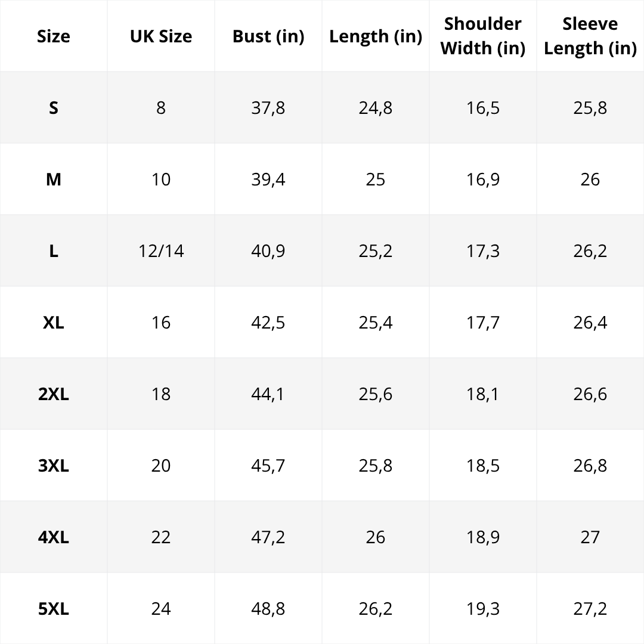
Task: Select UK size 22 cell
Action: [x=161, y=537]
